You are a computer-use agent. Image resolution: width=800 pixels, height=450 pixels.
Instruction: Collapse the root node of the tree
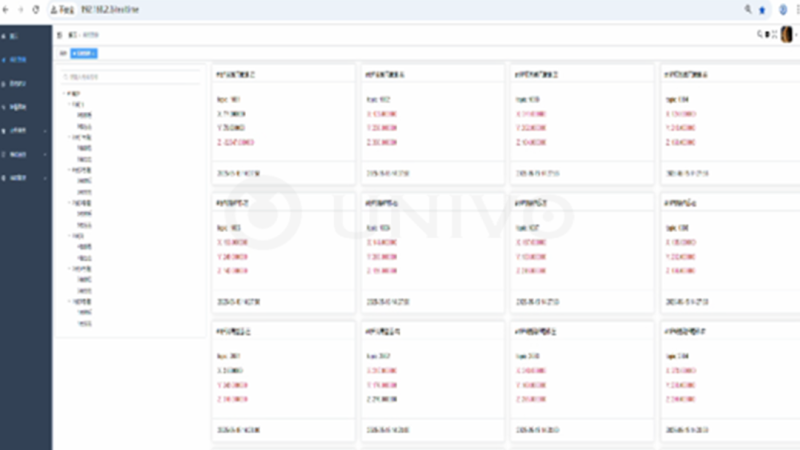tap(65, 94)
